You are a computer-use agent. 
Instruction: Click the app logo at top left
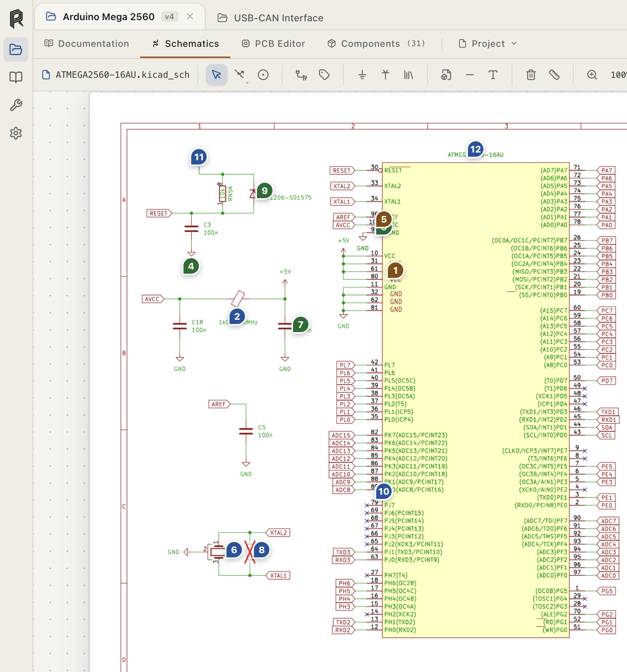click(16, 19)
